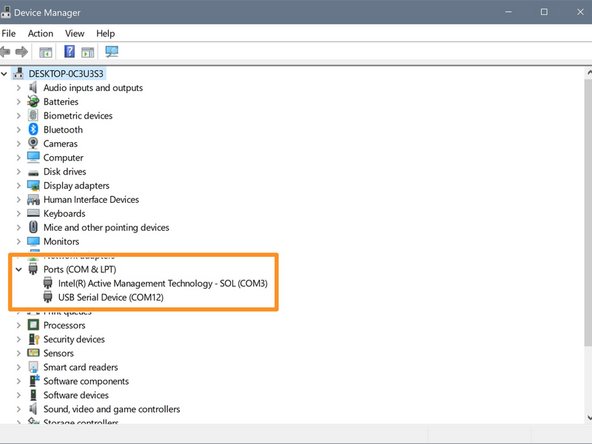Image resolution: width=592 pixels, height=444 pixels.
Task: Click the Sensors category icon
Action: click(x=33, y=353)
